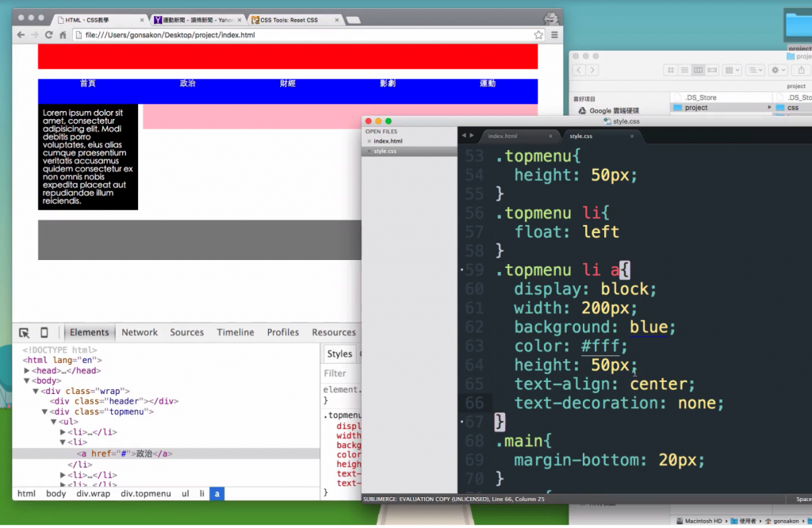Viewport: 812px width, 528px height.
Task: Open Chrome's hamburger menu
Action: [554, 35]
